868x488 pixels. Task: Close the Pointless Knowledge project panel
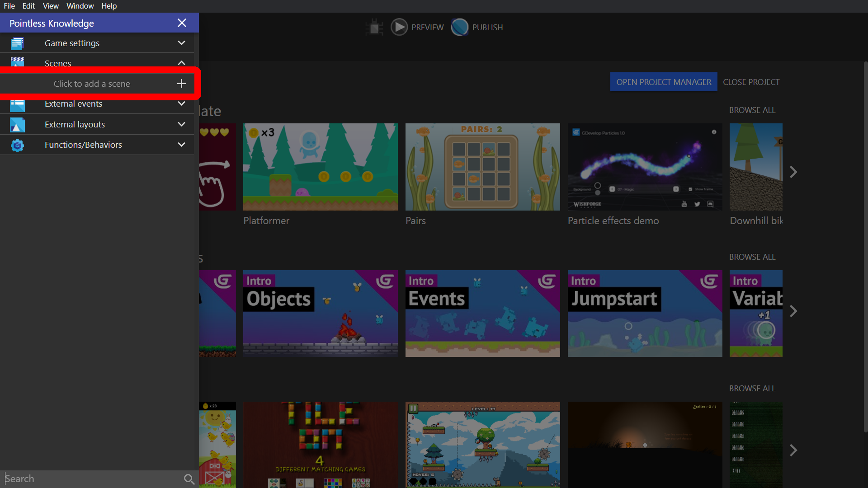[x=182, y=23]
